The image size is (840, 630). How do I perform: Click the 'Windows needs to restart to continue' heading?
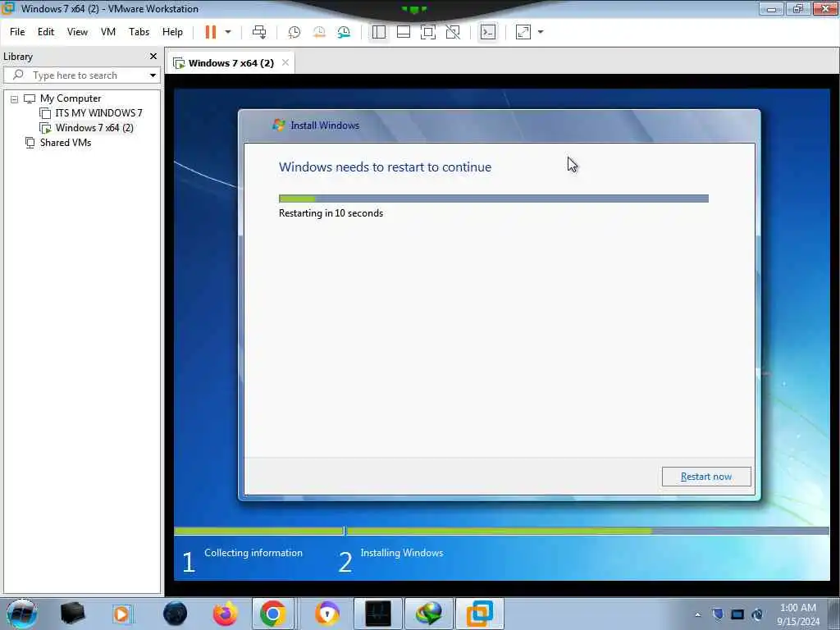(386, 167)
